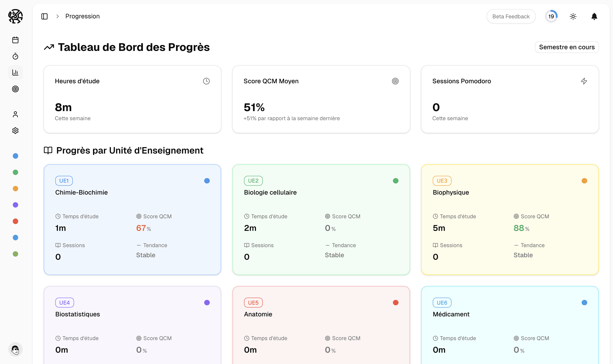Toggle the sidebar panel button

(44, 16)
